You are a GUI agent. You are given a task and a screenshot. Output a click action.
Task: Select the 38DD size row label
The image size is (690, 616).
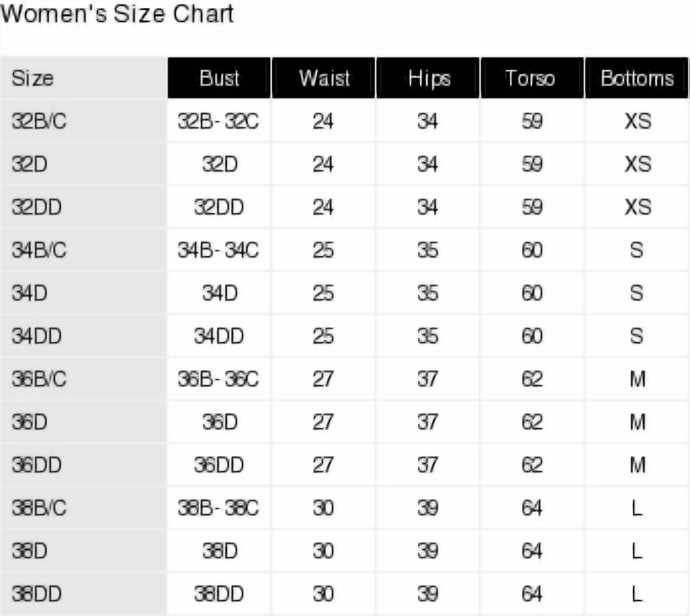click(x=37, y=594)
